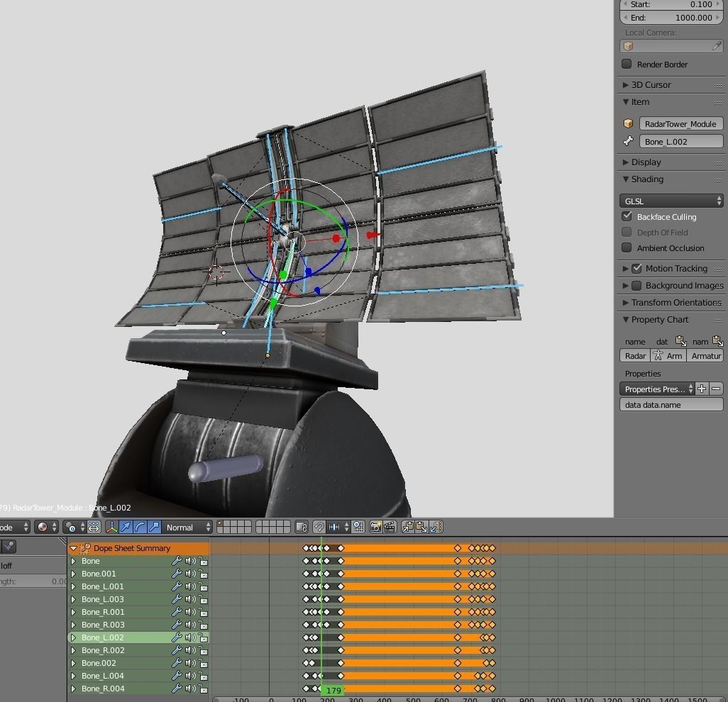The width and height of the screenshot is (728, 702).
Task: Open the viewport shading sphere selector
Action: point(46,527)
